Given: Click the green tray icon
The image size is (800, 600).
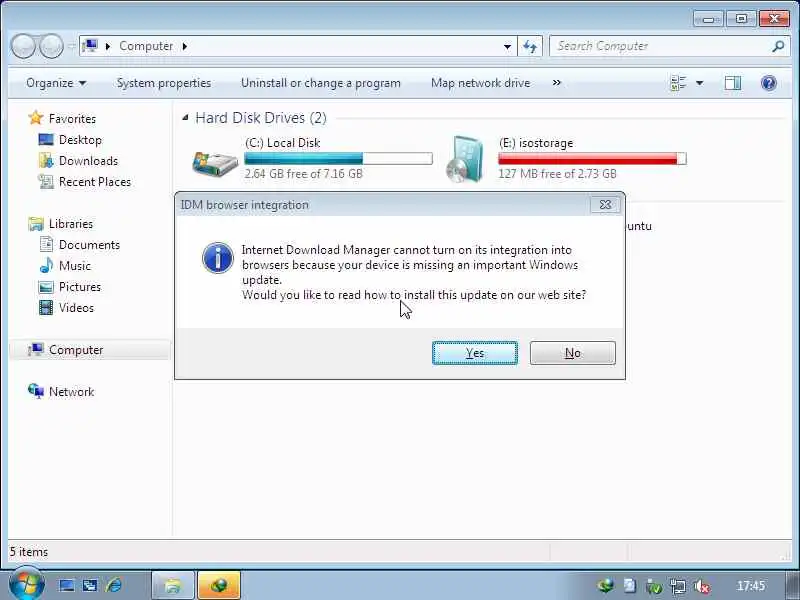Looking at the screenshot, I should [x=654, y=586].
